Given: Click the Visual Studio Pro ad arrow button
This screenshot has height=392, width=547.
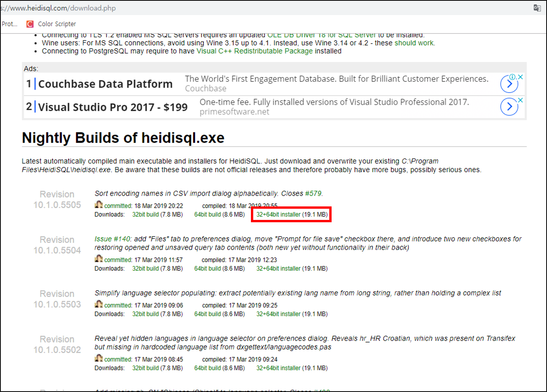Looking at the screenshot, I should pyautogui.click(x=509, y=106).
